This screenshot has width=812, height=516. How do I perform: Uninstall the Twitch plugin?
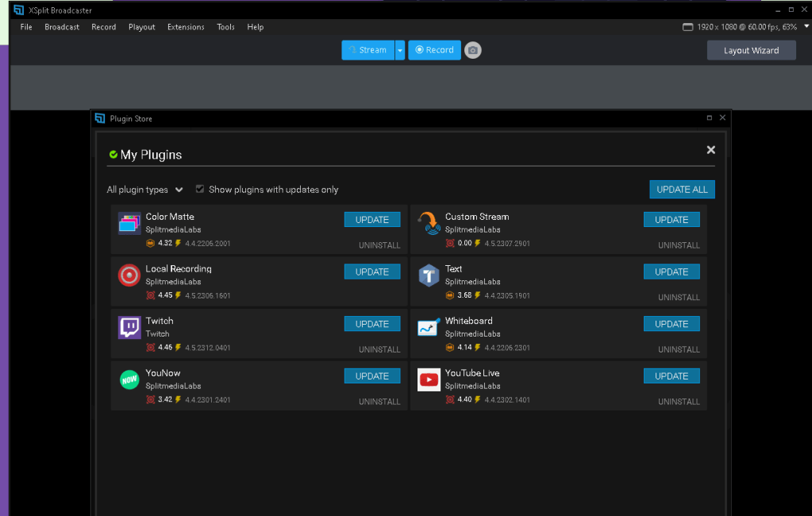pos(379,349)
